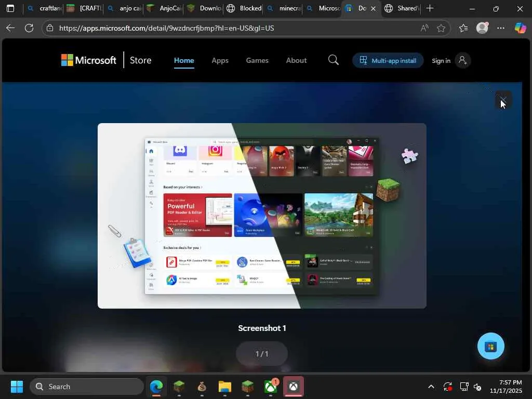Image resolution: width=532 pixels, height=399 pixels.
Task: Click the floating Microsoft Store badge button
Action: pyautogui.click(x=490, y=347)
